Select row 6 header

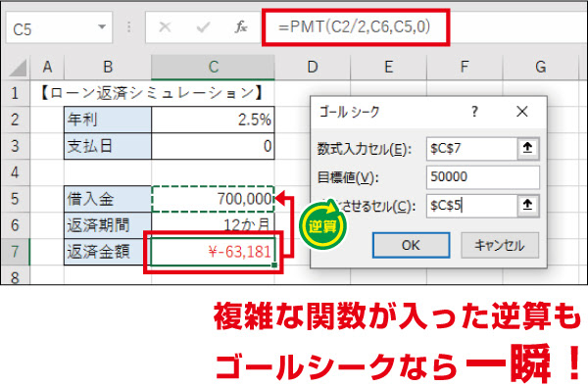click(15, 225)
